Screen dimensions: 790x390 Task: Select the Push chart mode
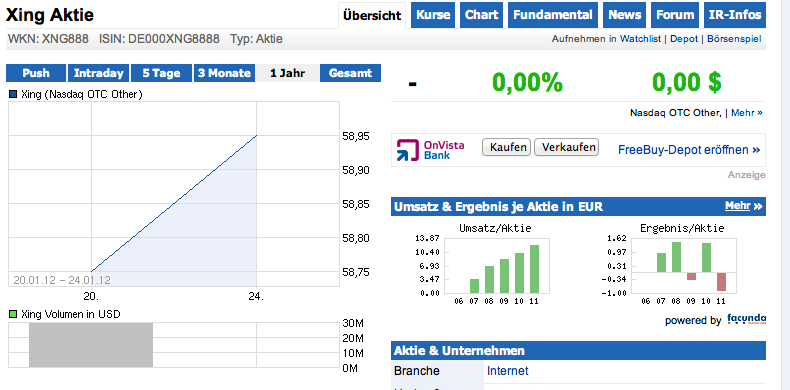36,73
